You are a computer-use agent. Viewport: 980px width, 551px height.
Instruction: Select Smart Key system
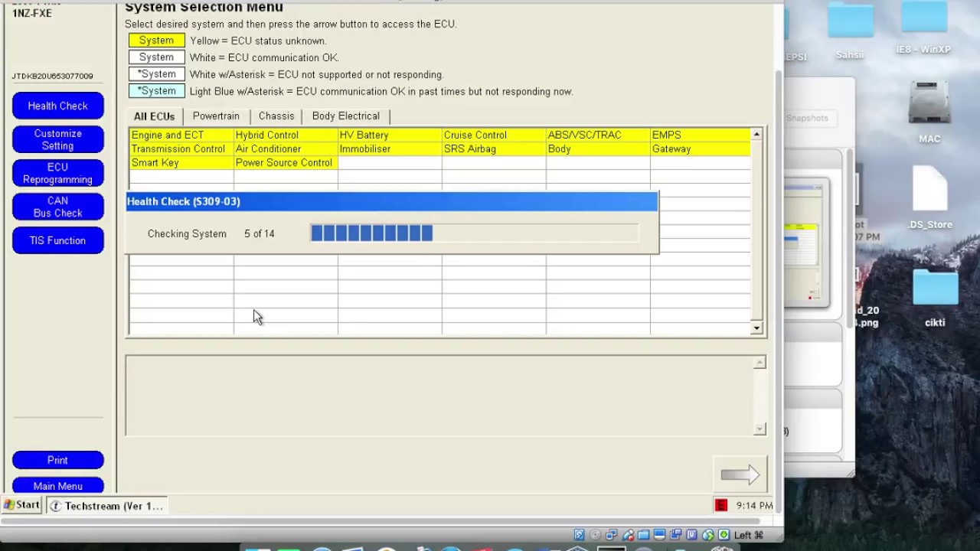pyautogui.click(x=181, y=162)
